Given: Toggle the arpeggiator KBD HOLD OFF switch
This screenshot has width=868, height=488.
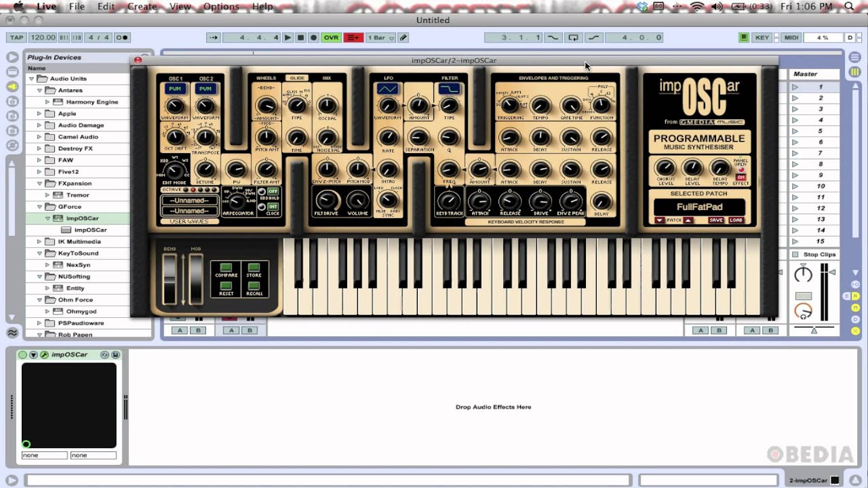Looking at the screenshot, I should point(272,192).
